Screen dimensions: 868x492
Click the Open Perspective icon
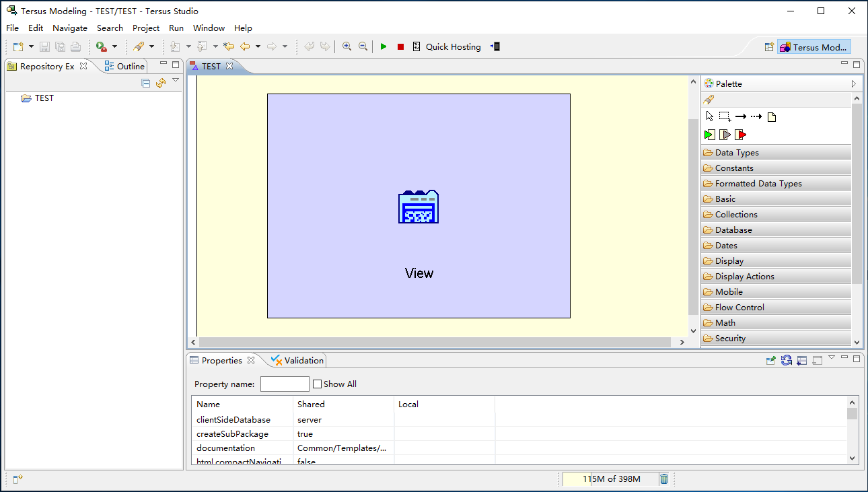point(769,47)
